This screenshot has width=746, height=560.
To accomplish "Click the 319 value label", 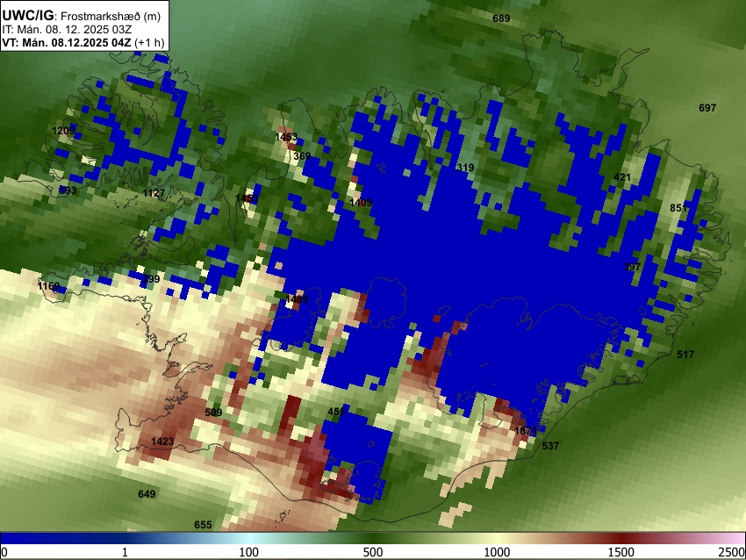I will [x=465, y=168].
